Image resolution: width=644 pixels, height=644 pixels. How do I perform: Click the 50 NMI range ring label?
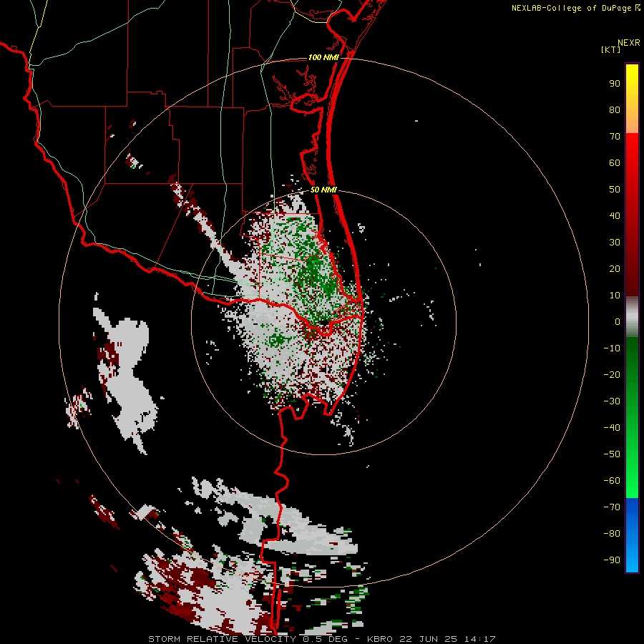click(x=323, y=190)
